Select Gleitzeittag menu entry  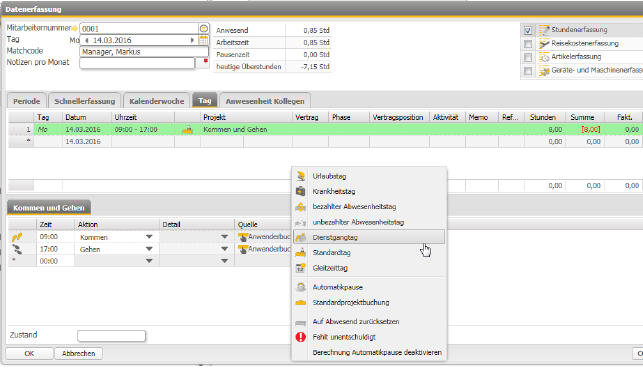pyautogui.click(x=369, y=268)
